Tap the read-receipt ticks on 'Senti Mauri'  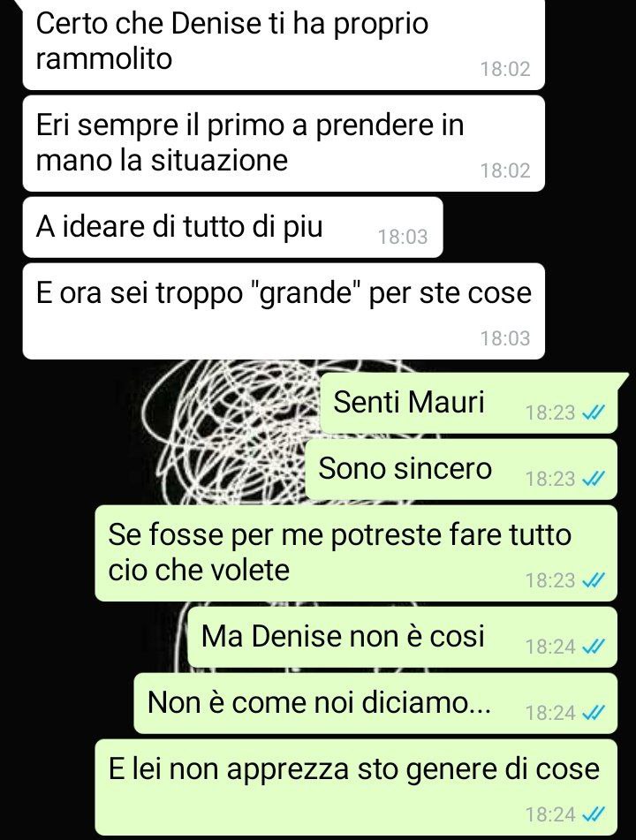[593, 412]
